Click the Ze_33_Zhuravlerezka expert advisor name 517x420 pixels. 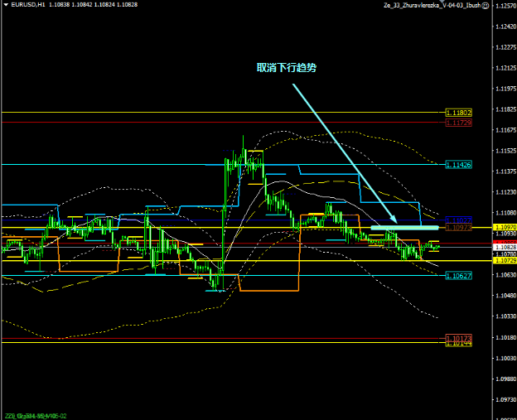431,5
